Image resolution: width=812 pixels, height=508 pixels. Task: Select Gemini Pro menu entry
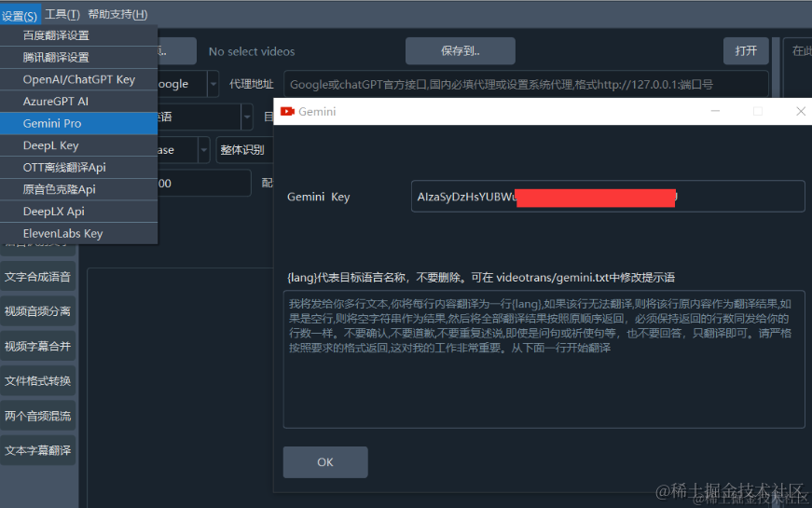point(78,123)
